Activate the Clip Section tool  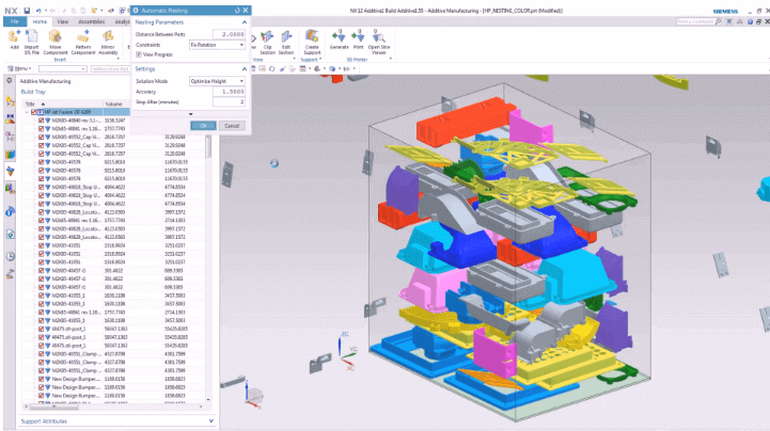pyautogui.click(x=267, y=42)
